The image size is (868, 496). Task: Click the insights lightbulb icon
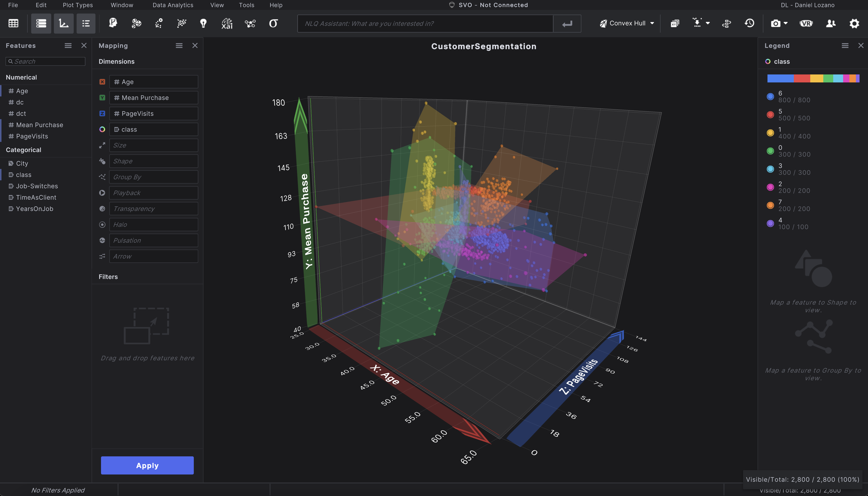(x=203, y=23)
